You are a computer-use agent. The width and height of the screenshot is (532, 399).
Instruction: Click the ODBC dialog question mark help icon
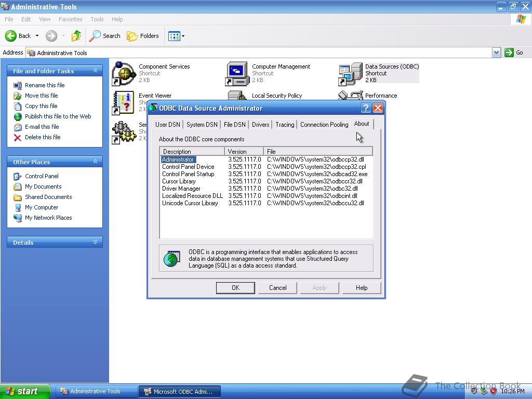366,108
